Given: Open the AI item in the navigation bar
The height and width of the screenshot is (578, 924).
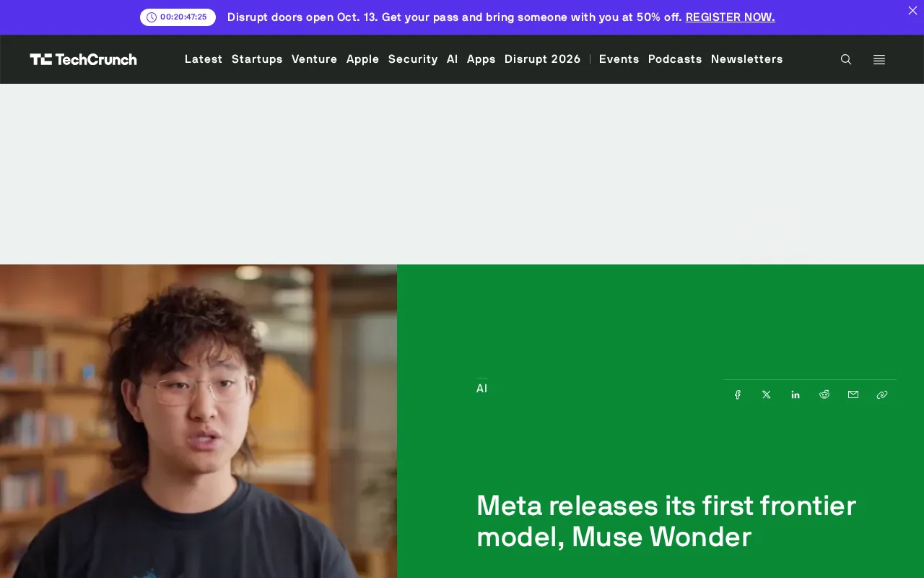Looking at the screenshot, I should point(453,59).
